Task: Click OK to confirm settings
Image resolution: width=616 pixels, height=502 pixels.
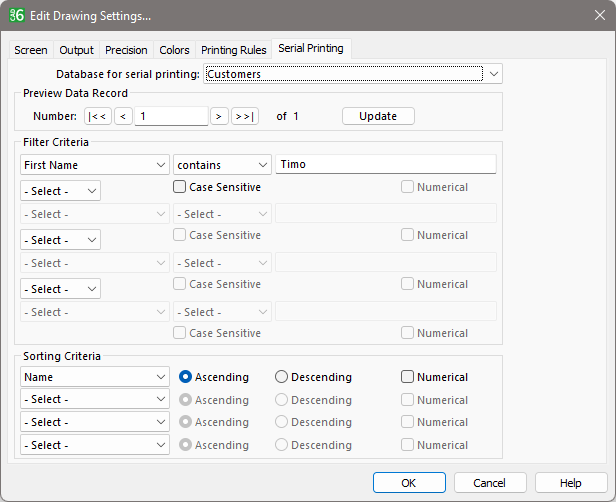Action: [409, 483]
